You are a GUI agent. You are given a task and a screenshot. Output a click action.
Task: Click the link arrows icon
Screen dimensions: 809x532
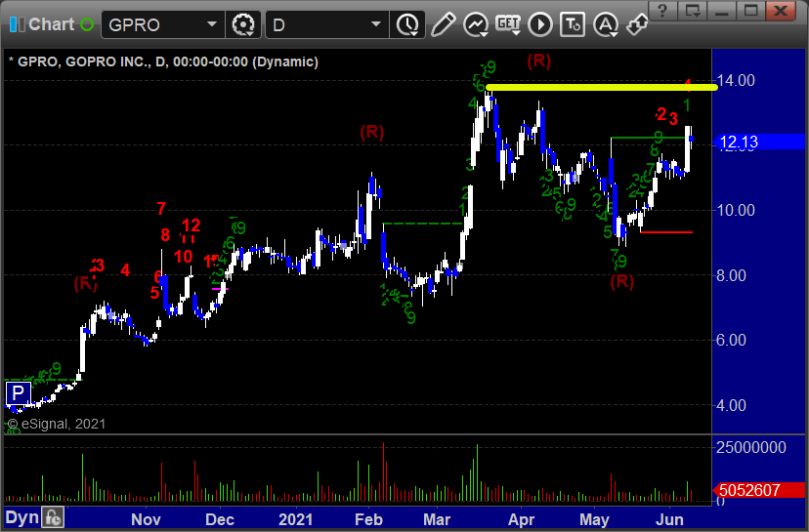637,24
